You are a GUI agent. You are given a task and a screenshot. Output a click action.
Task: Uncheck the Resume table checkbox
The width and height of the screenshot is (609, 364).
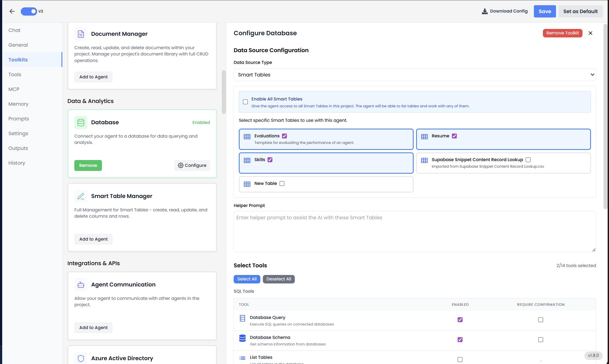[454, 136]
